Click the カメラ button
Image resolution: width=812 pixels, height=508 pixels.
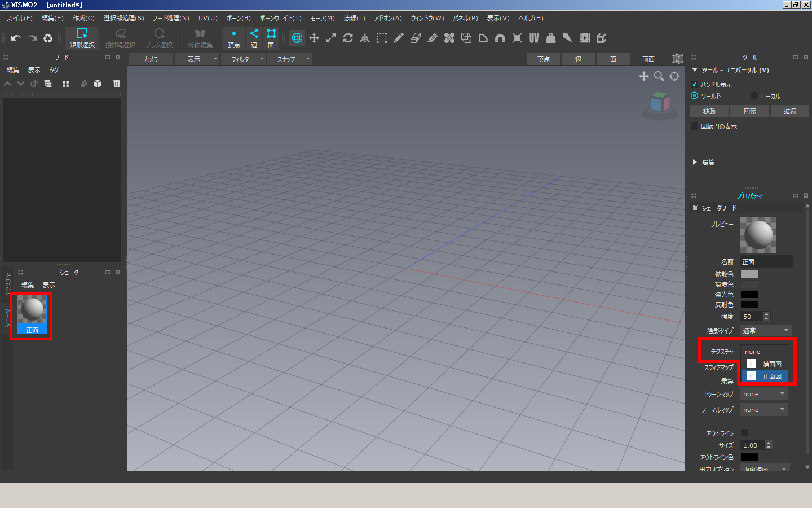click(x=151, y=59)
